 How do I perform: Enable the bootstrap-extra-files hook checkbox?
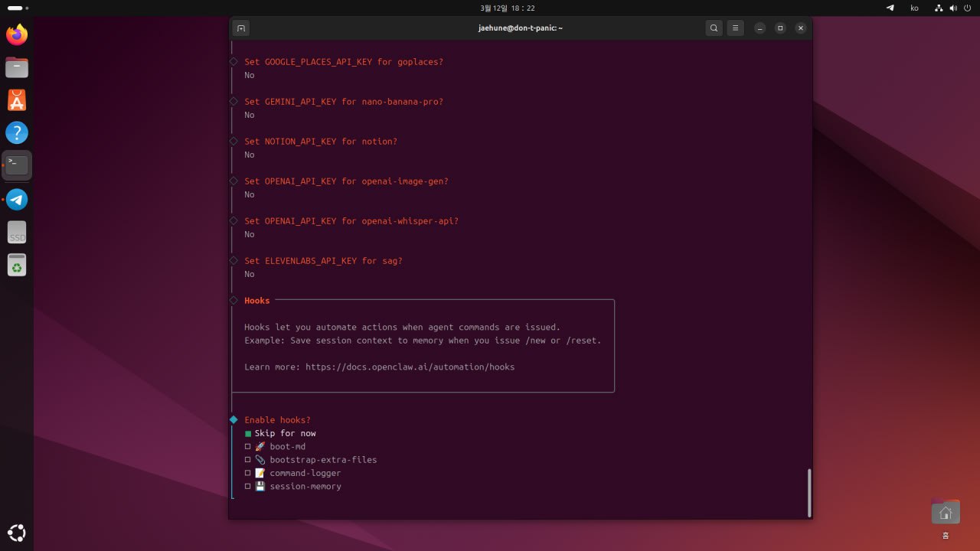[x=248, y=460]
